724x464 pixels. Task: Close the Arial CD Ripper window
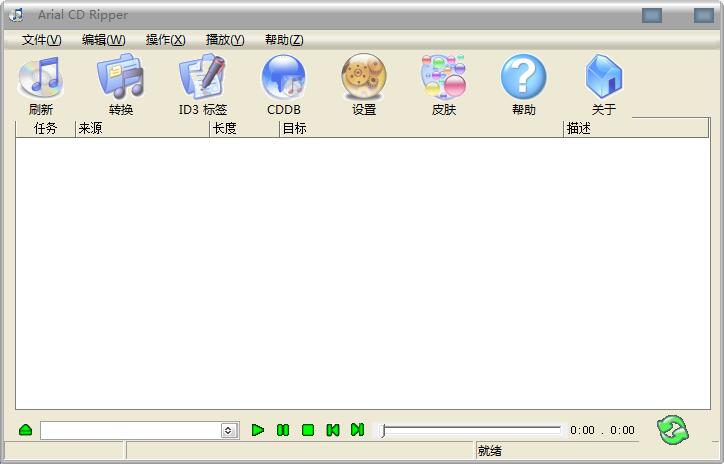[x=704, y=15]
